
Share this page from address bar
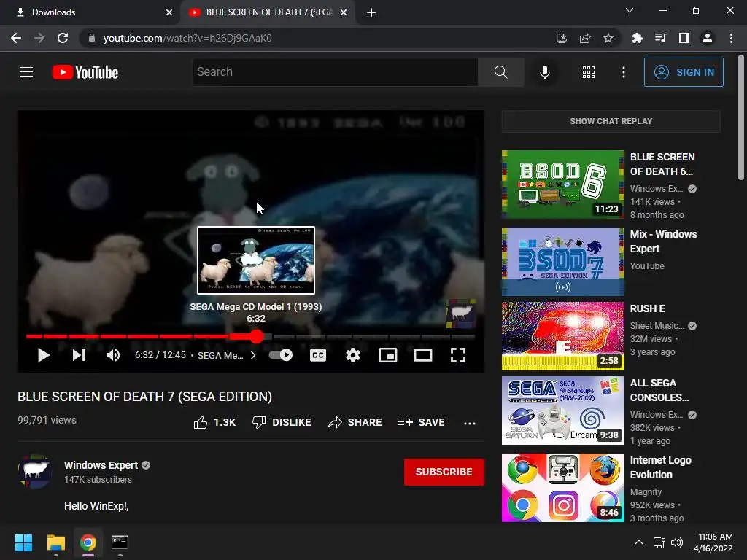[585, 38]
